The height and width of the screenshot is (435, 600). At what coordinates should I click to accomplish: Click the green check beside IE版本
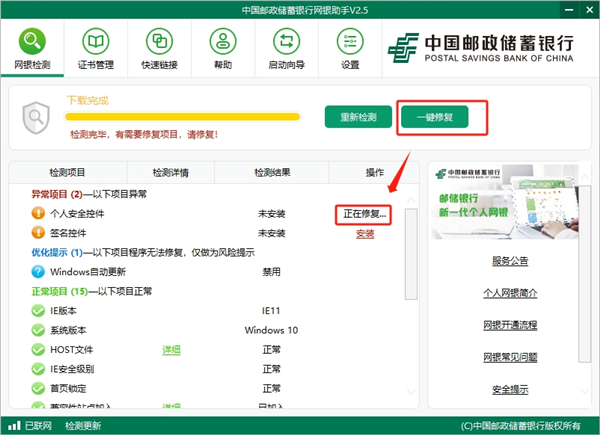coord(38,311)
